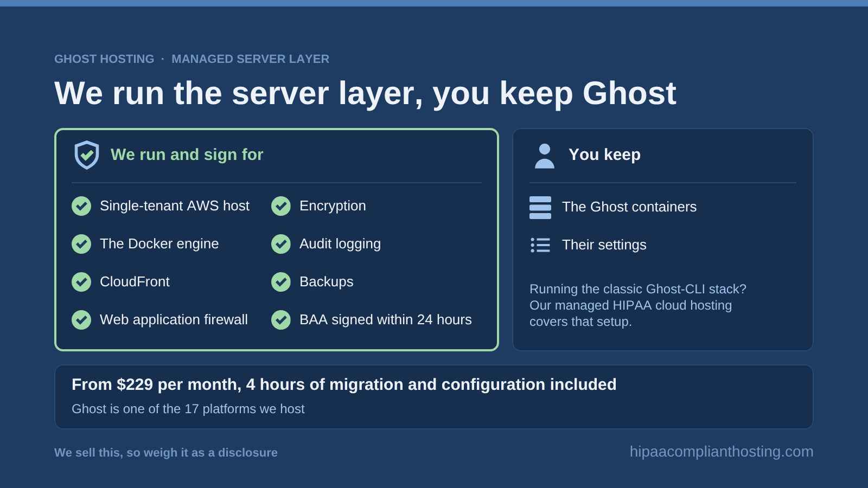Click the Single-tenant AWS host text
This screenshot has width=868, height=488.
[x=175, y=206]
